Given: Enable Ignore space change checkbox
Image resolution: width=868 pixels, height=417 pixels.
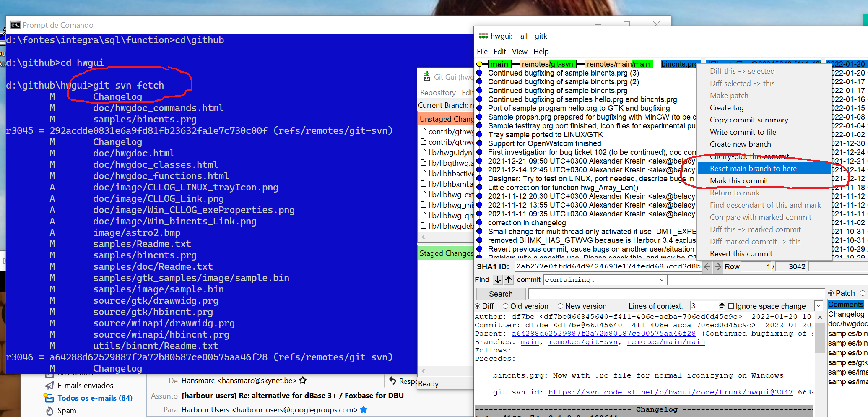Looking at the screenshot, I should [x=731, y=306].
